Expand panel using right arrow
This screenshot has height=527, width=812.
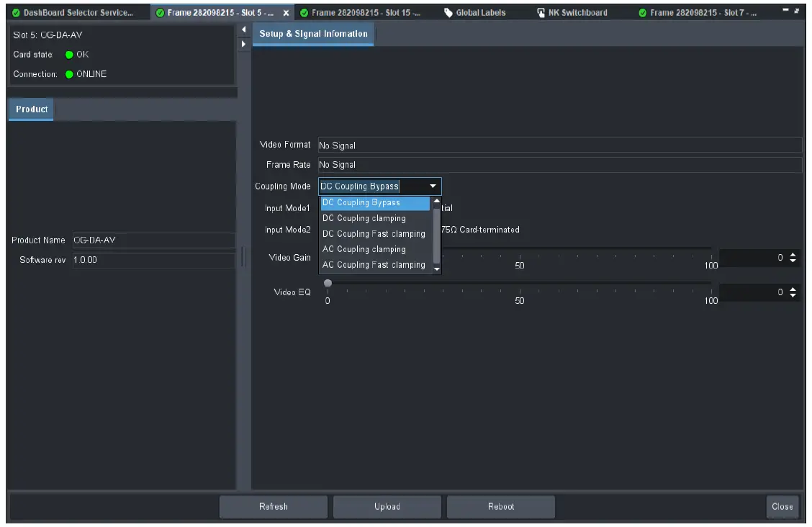tap(243, 44)
